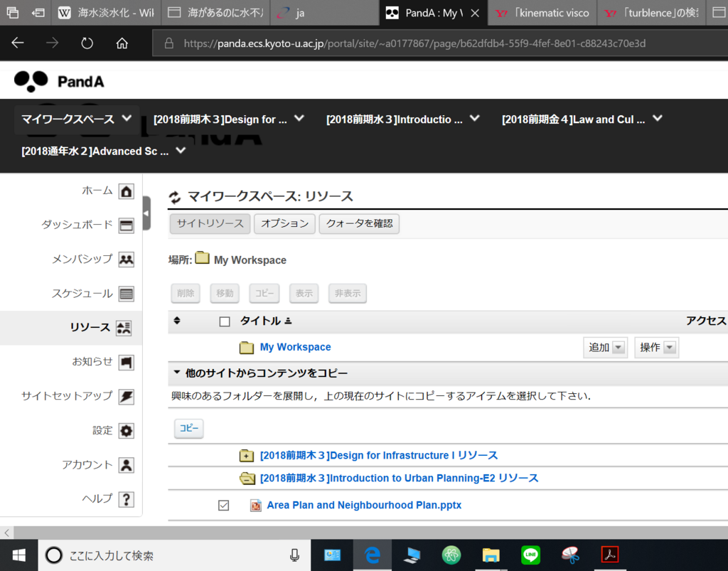Open お知らせ via its flag icon
728x571 pixels.
[x=126, y=362]
